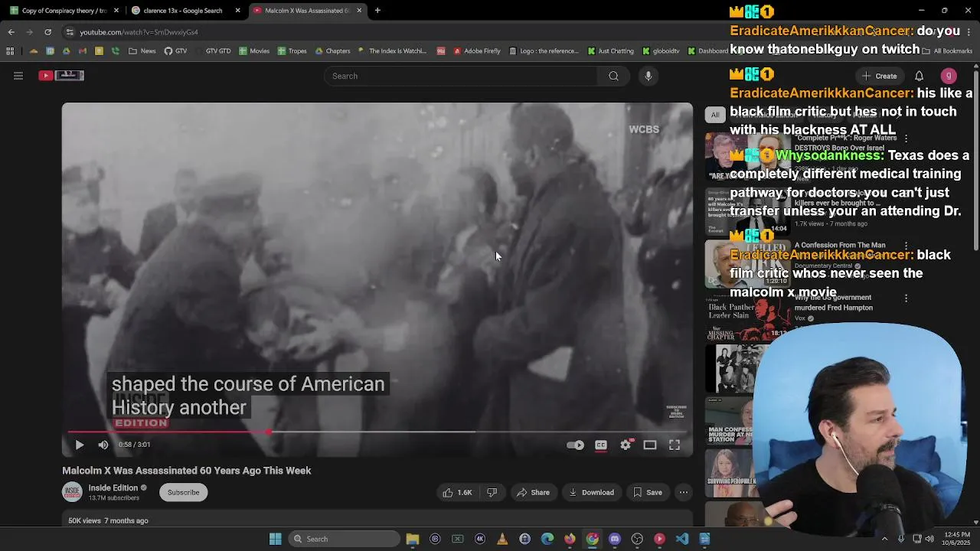The image size is (980, 551).
Task: Click Inside Edition channel avatar
Action: pos(72,492)
